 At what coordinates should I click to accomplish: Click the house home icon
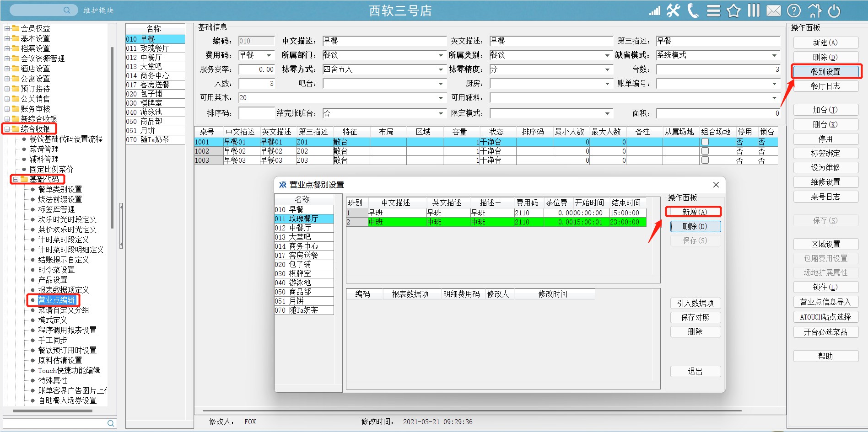[x=814, y=11]
